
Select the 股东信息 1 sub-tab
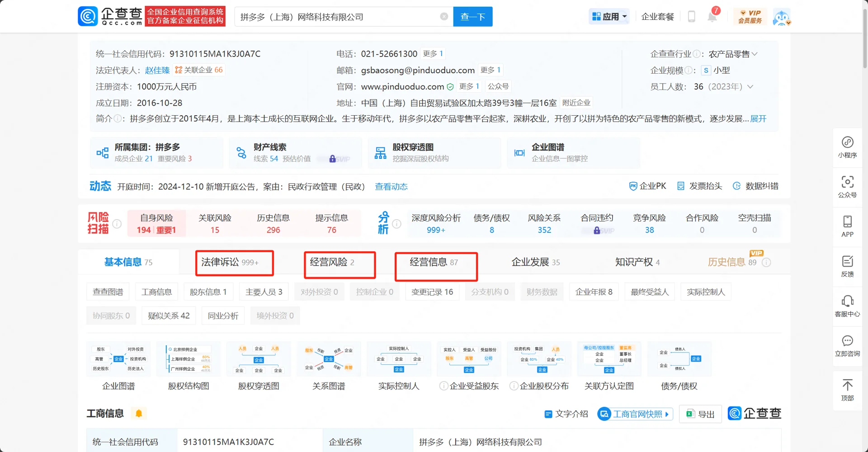(208, 292)
